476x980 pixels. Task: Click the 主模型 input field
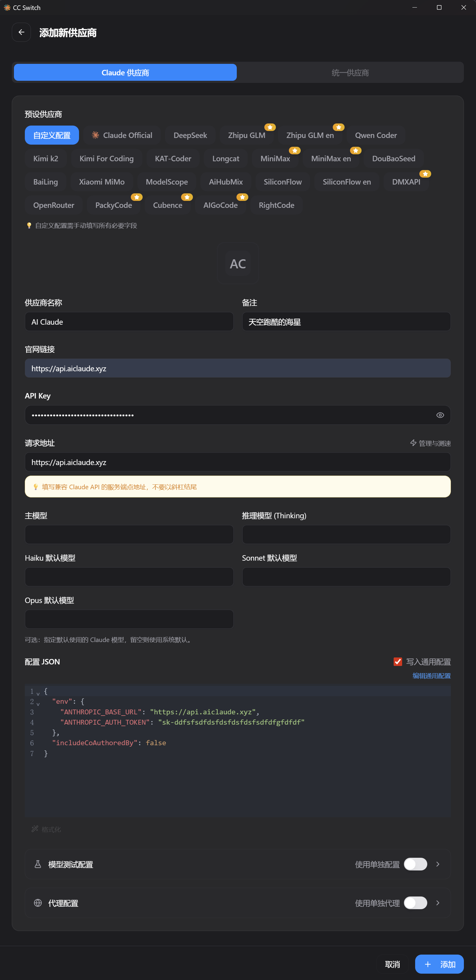pos(129,535)
